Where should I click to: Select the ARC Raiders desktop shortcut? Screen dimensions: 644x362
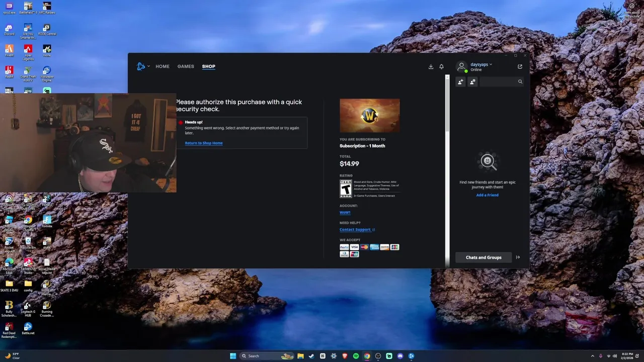point(47,8)
